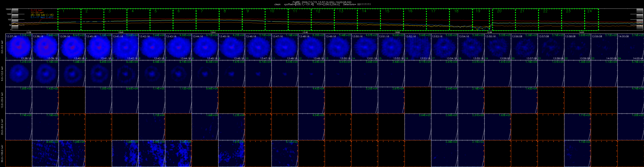Open the 12.0-25.0 keV image with peak 9.90E+04
Screen dimensions: 644x167
(125, 100)
